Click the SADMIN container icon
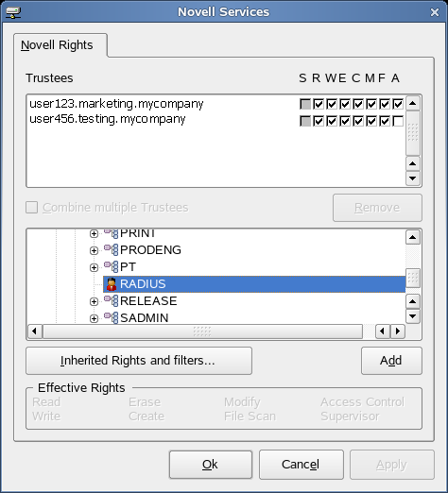Screen dimensions: 448x493 pyautogui.click(x=112, y=318)
